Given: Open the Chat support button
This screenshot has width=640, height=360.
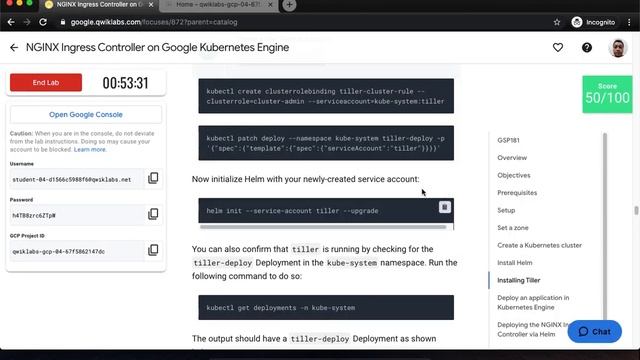Looking at the screenshot, I should point(595,331).
